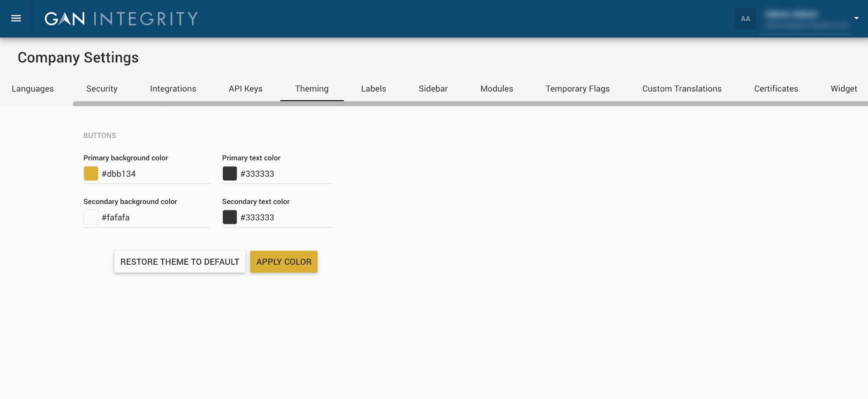The width and height of the screenshot is (868, 399).
Task: Click the horizontal tab scrollbar
Action: (x=470, y=104)
